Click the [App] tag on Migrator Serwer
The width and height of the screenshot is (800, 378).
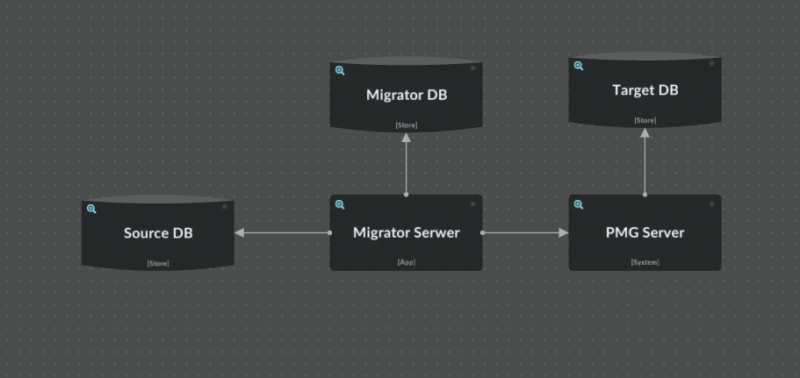point(406,262)
